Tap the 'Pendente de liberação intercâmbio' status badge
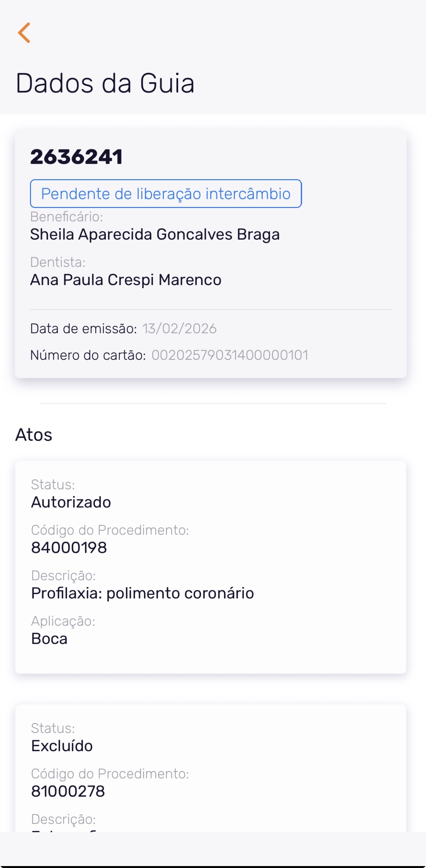This screenshot has height=868, width=426. coord(166,194)
